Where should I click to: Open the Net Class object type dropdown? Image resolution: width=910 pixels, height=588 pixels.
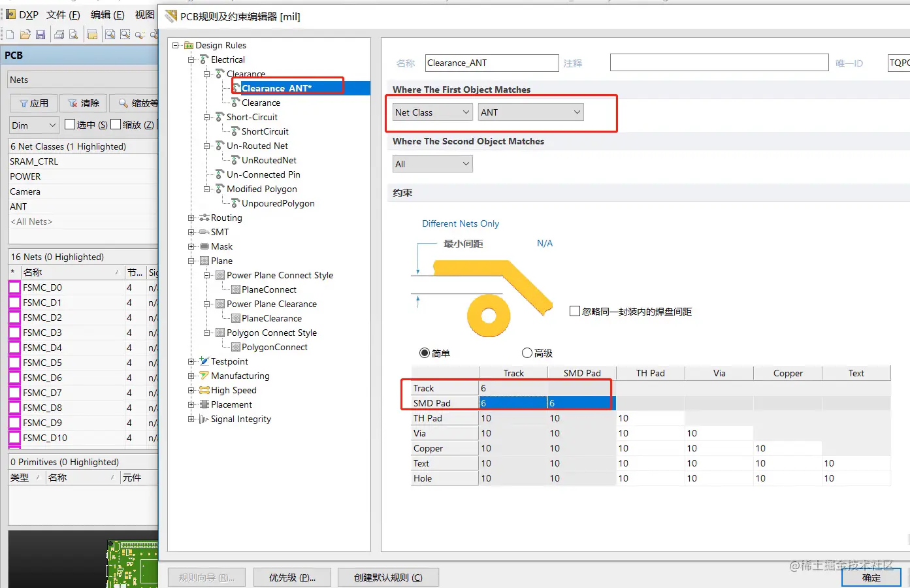432,112
